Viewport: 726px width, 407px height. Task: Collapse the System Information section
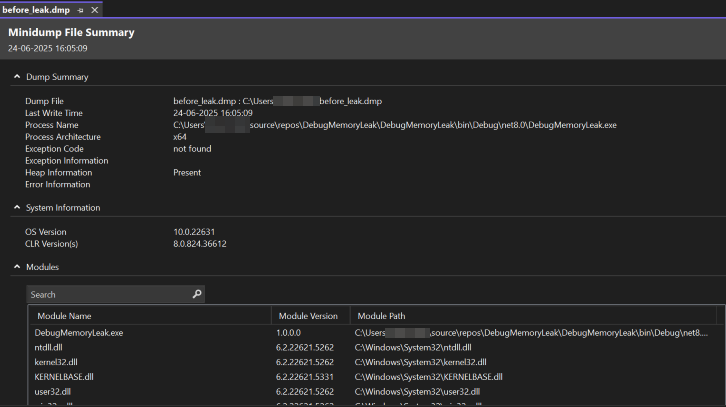point(16,208)
